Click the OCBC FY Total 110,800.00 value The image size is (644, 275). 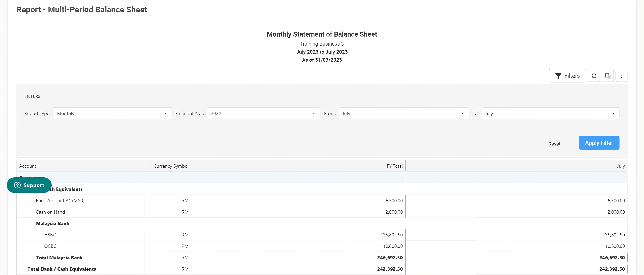click(391, 246)
